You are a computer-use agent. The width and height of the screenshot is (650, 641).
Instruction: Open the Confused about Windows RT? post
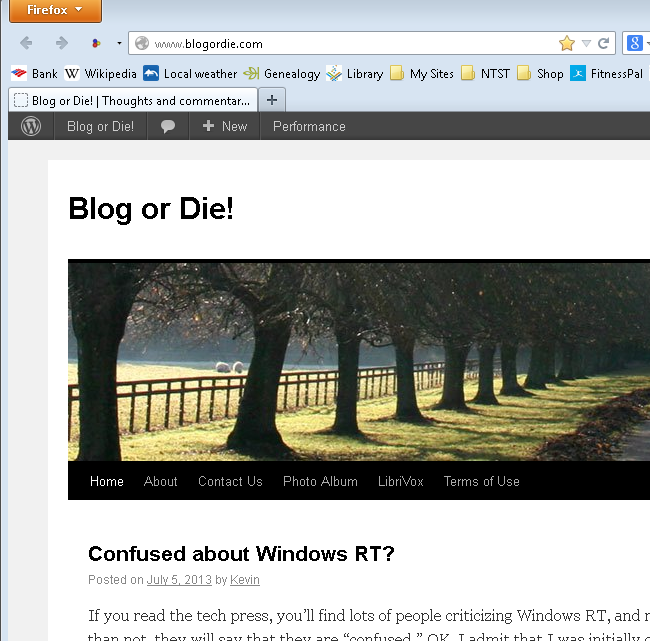click(241, 554)
